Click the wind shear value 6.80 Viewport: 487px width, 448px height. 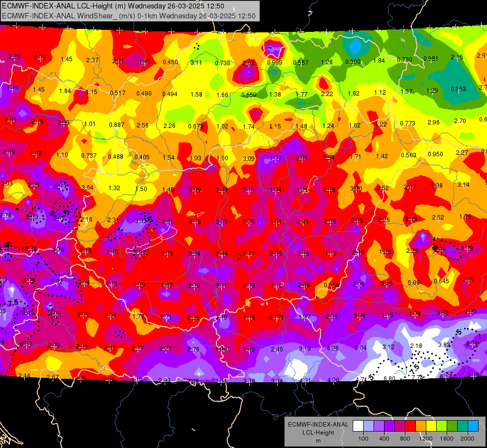(x=390, y=378)
